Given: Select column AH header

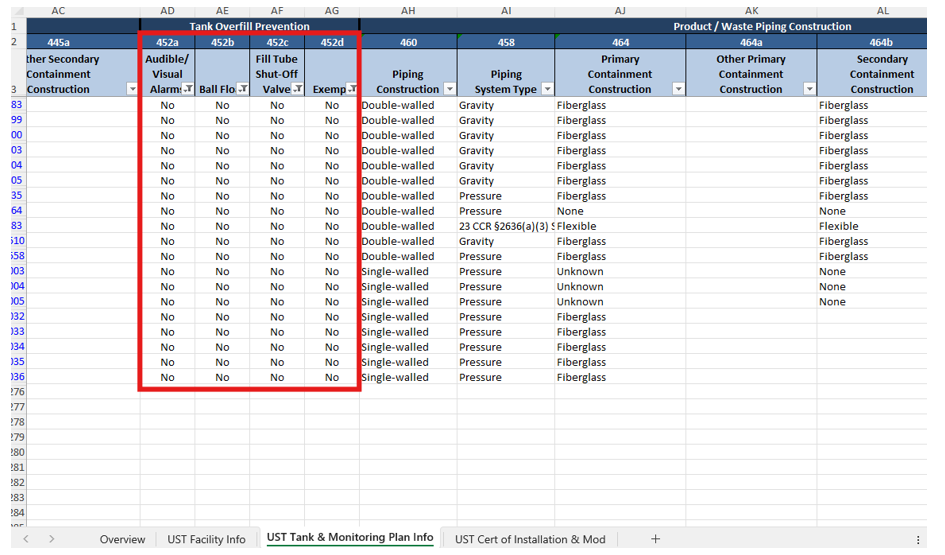Looking at the screenshot, I should tap(408, 9).
